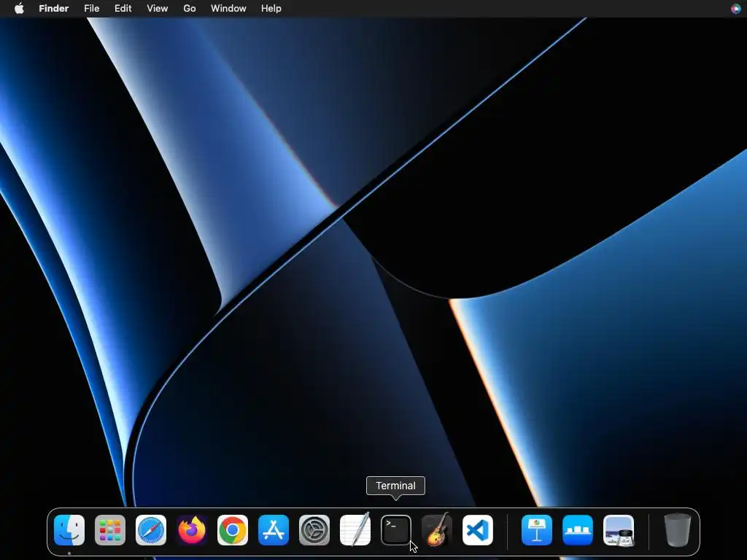
Task: Open GarageBand guitar icon
Action: 437,530
